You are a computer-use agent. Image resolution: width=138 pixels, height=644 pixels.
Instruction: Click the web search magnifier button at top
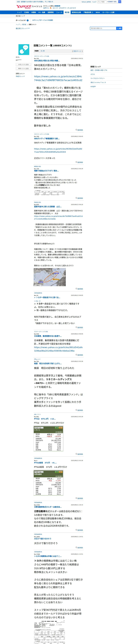point(120,2)
